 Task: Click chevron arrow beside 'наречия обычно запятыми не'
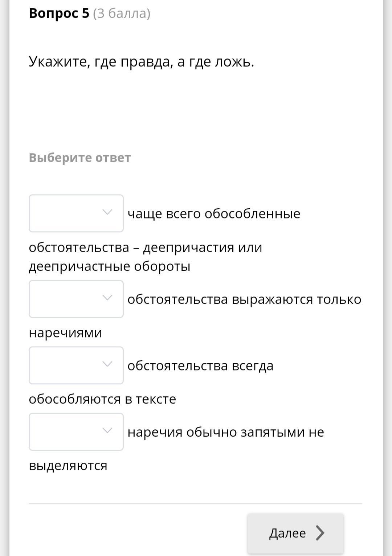coord(107,431)
